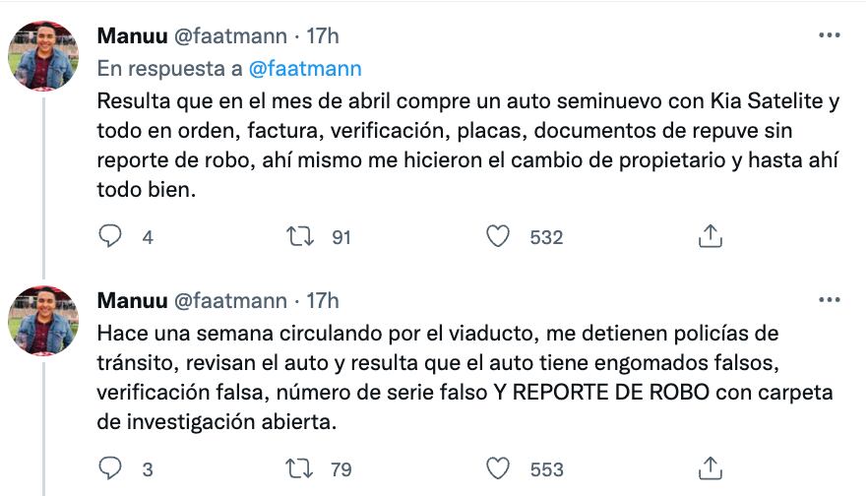Click @faatmann handle in first tweet header

(230, 36)
